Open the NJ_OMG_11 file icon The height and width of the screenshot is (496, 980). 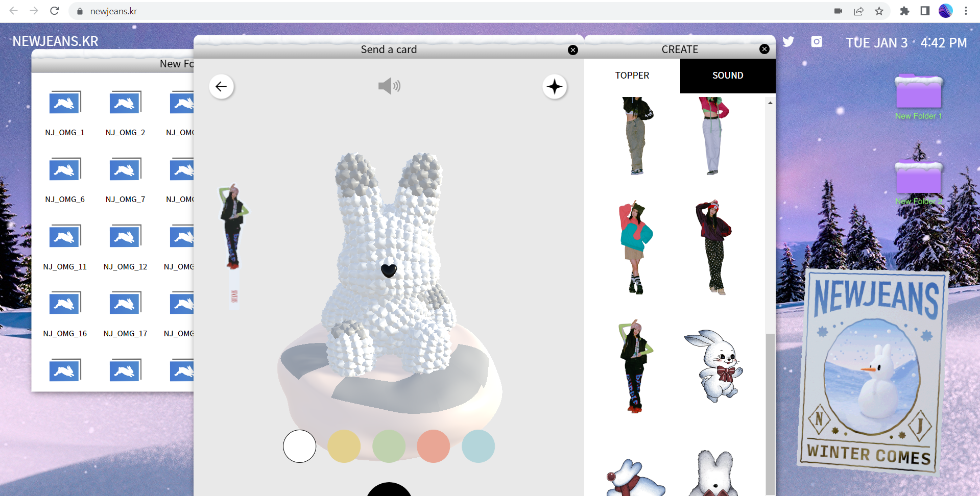[65, 236]
